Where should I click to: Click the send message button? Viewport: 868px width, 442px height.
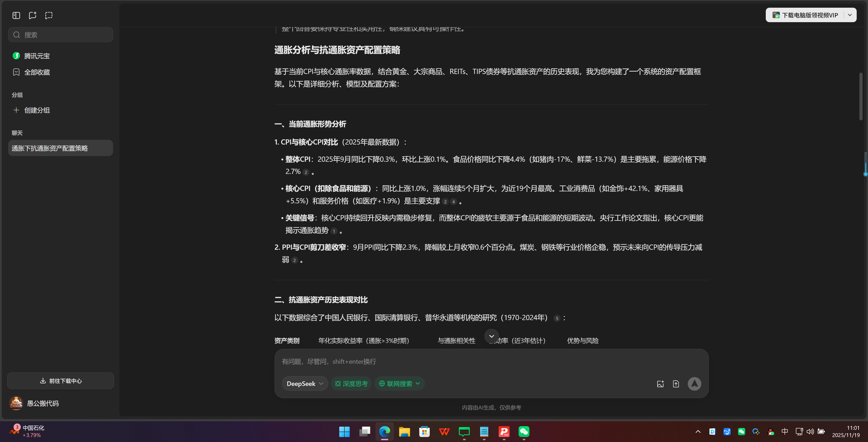pos(694,384)
